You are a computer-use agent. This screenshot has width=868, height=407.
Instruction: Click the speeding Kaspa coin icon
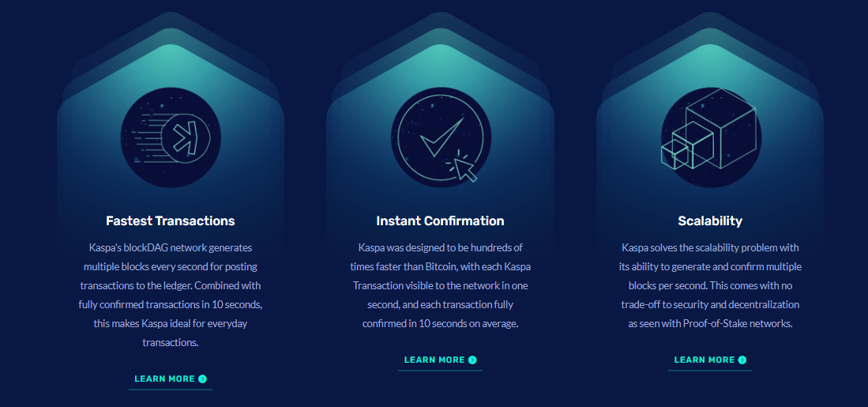pos(171,138)
